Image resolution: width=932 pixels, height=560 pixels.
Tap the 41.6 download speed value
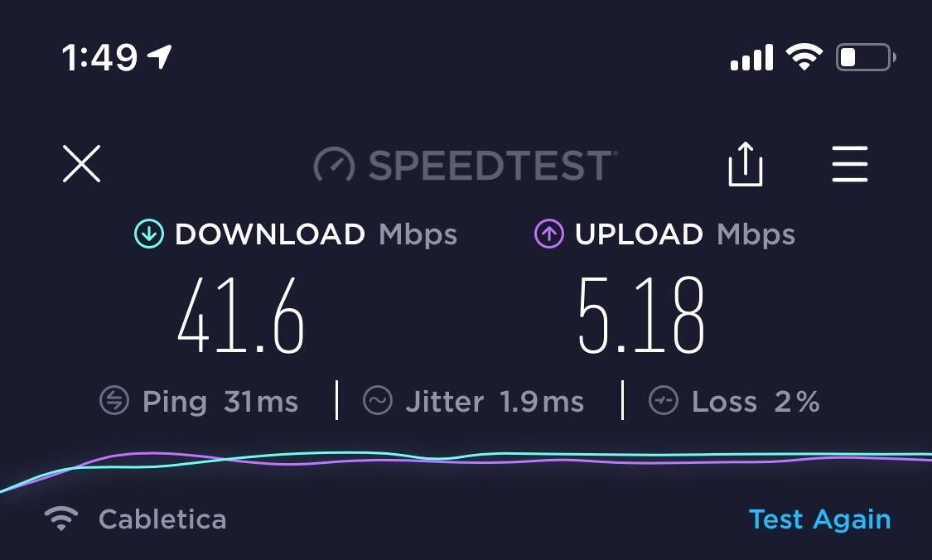point(241,316)
